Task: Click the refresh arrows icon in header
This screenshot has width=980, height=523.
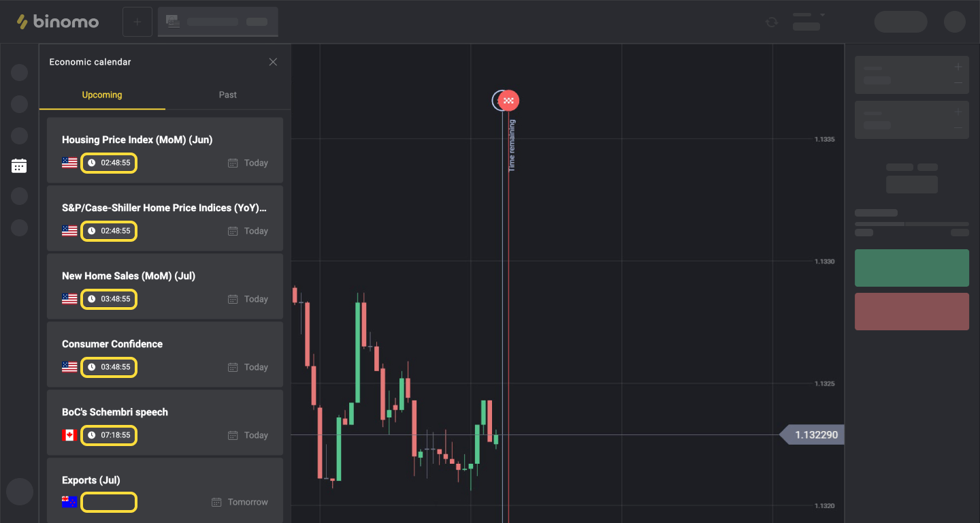Action: [771, 22]
